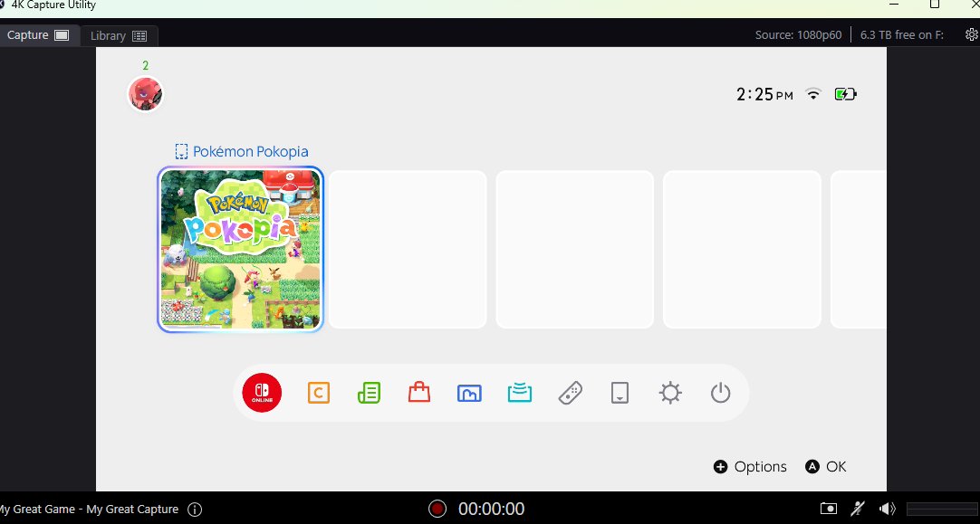Start recording with the red record button
The width and height of the screenshot is (980, 524).
437,509
